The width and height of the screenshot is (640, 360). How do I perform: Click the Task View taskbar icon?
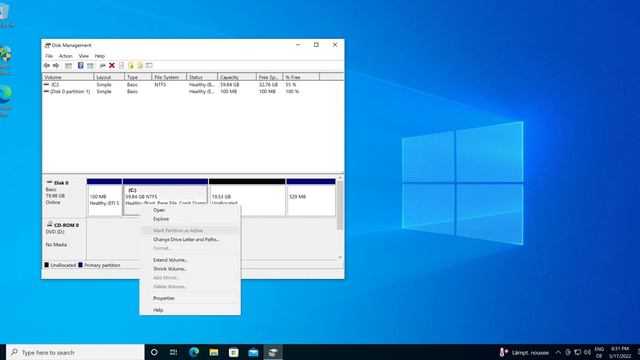click(173, 352)
